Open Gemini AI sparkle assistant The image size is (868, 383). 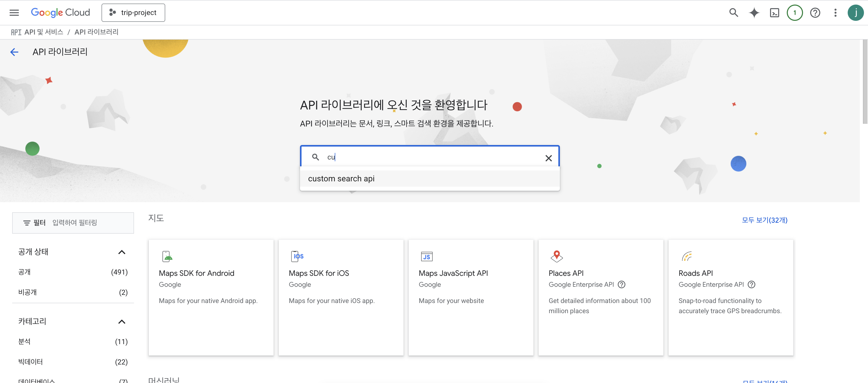(x=754, y=13)
